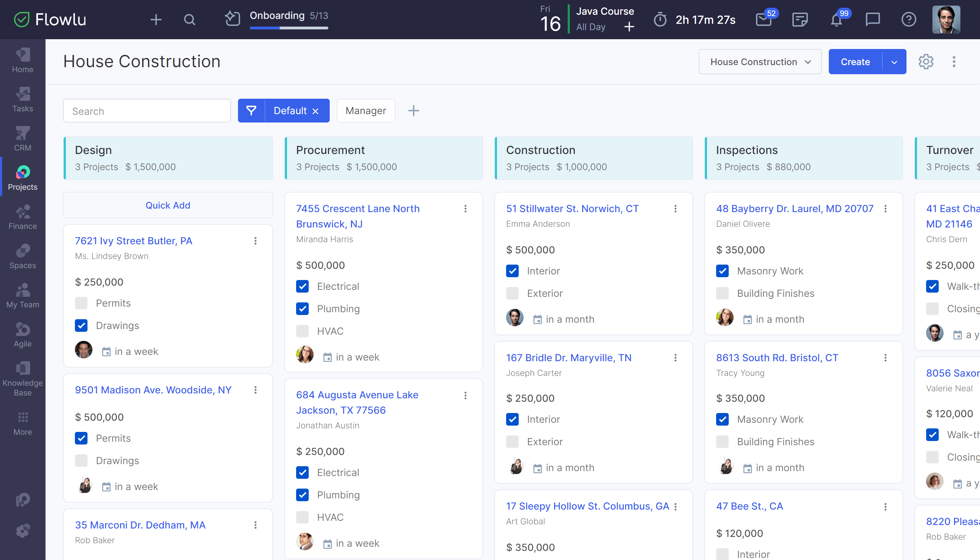This screenshot has height=560, width=980.
Task: Click the timer showing 2h 17m 27s
Action: coord(695,20)
